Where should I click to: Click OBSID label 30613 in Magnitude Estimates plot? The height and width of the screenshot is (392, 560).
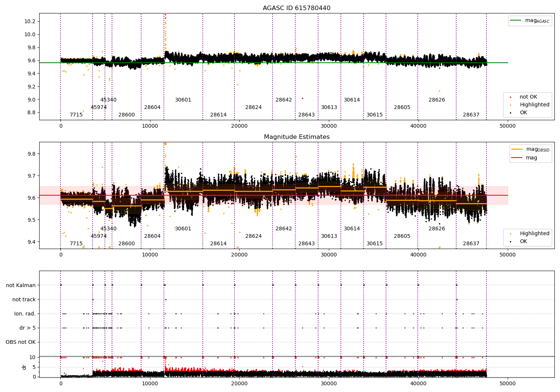tap(329, 236)
